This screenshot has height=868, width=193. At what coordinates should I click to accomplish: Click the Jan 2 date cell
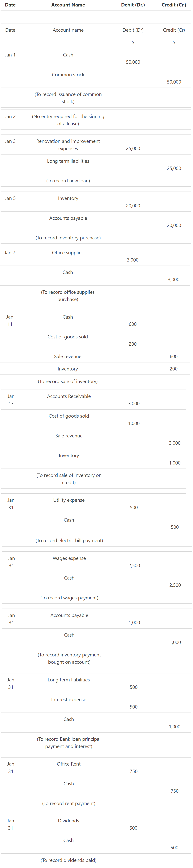(10, 117)
